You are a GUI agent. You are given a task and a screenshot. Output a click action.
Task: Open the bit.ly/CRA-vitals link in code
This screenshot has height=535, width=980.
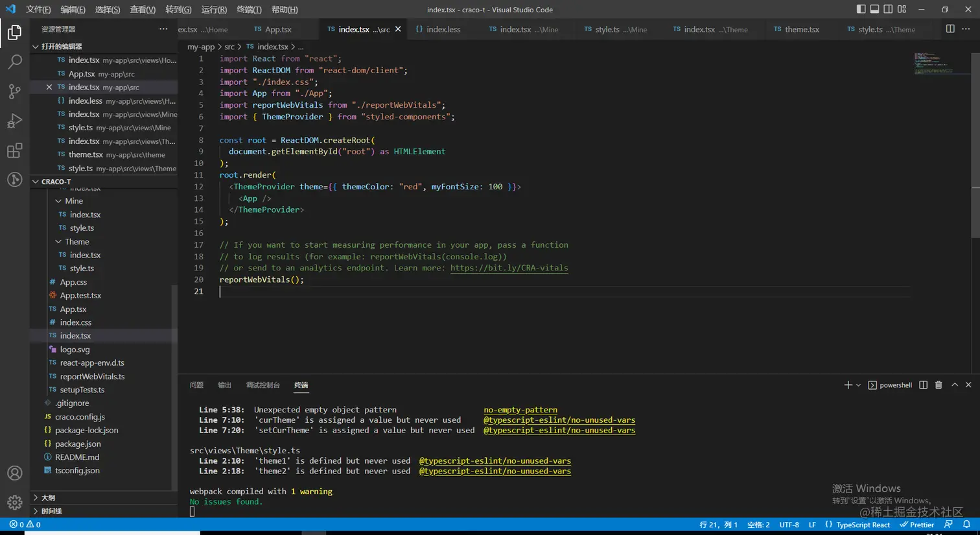tap(509, 268)
